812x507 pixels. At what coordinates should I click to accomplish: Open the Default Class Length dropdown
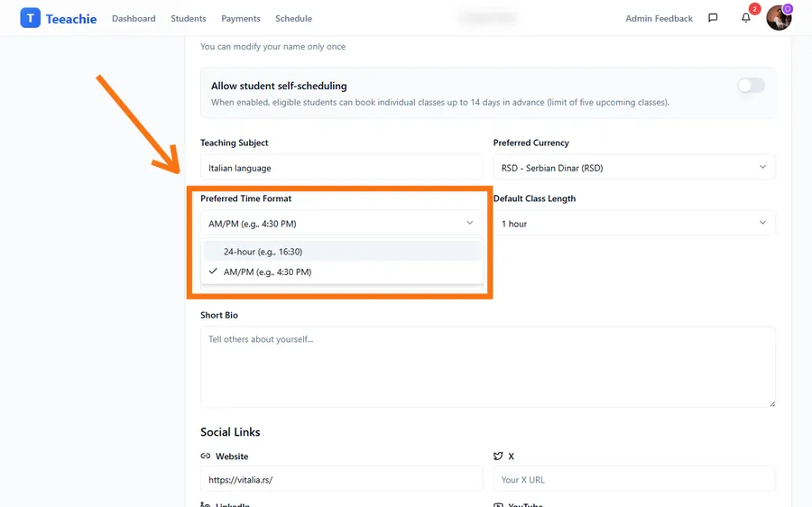click(x=634, y=224)
